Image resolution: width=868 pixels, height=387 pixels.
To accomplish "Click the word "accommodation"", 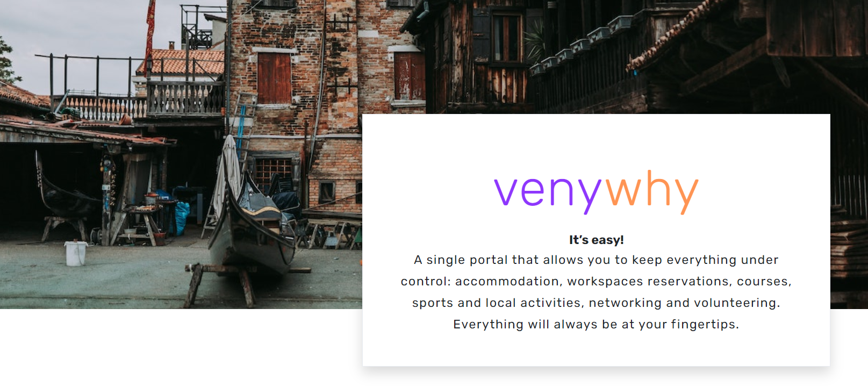I will tap(507, 282).
